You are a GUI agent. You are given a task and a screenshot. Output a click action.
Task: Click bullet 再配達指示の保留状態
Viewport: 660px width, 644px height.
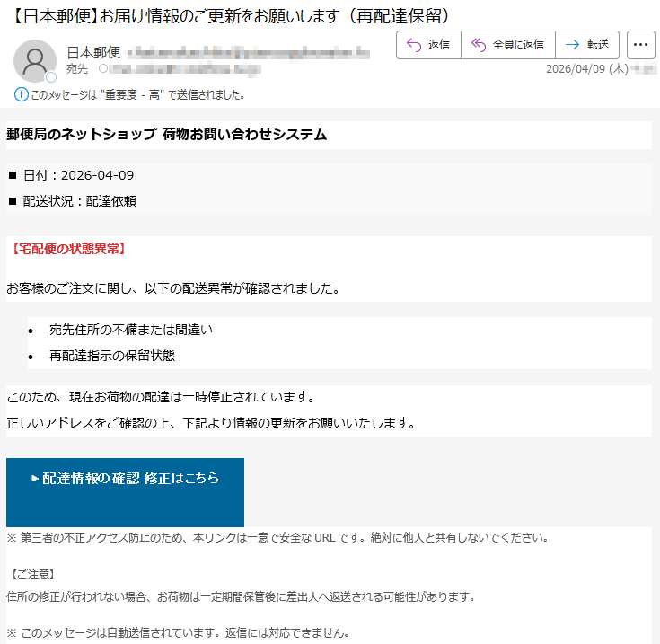click(112, 356)
